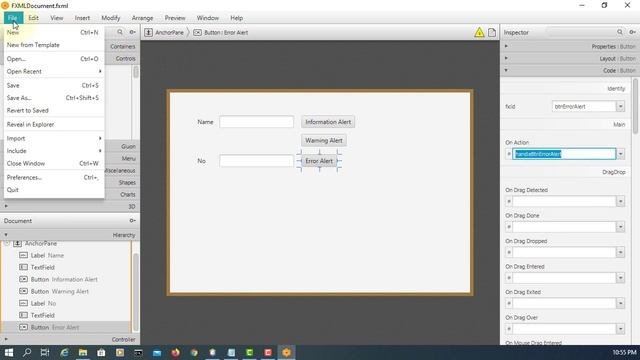640x360 pixels.
Task: Open the Preview menu
Action: [x=175, y=18]
